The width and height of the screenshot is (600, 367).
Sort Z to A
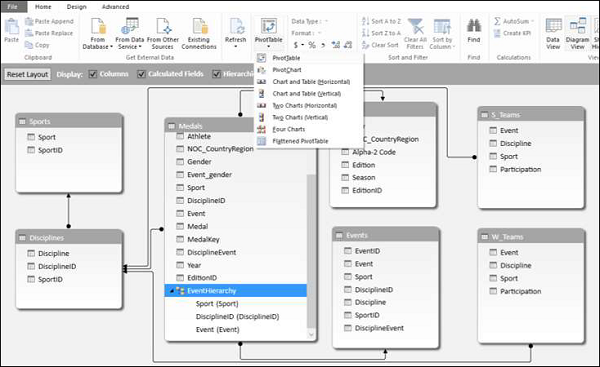(381, 33)
